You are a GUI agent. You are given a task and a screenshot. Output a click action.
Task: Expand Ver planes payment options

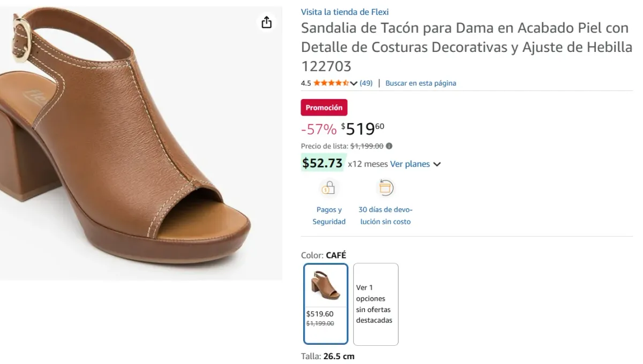pyautogui.click(x=410, y=164)
